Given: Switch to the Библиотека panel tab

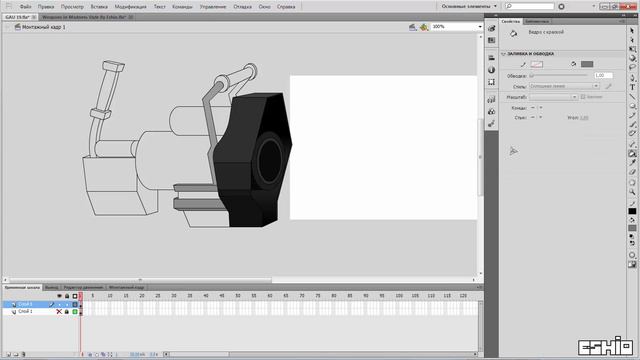Looking at the screenshot, I should pos(537,21).
